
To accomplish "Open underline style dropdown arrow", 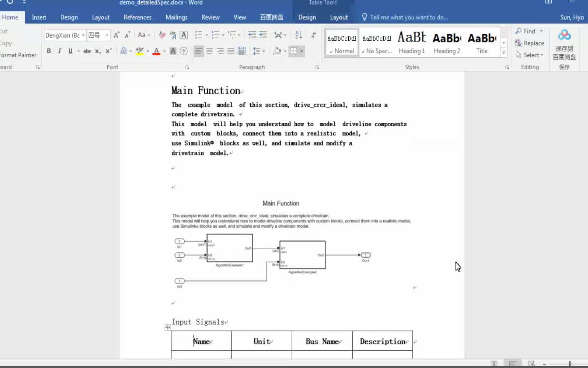I will 79,51.
